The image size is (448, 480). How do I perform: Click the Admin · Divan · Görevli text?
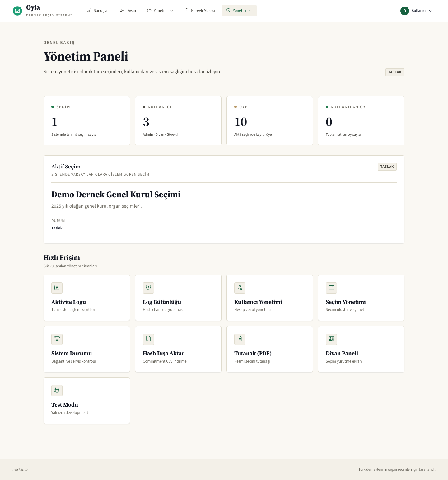[x=160, y=134]
